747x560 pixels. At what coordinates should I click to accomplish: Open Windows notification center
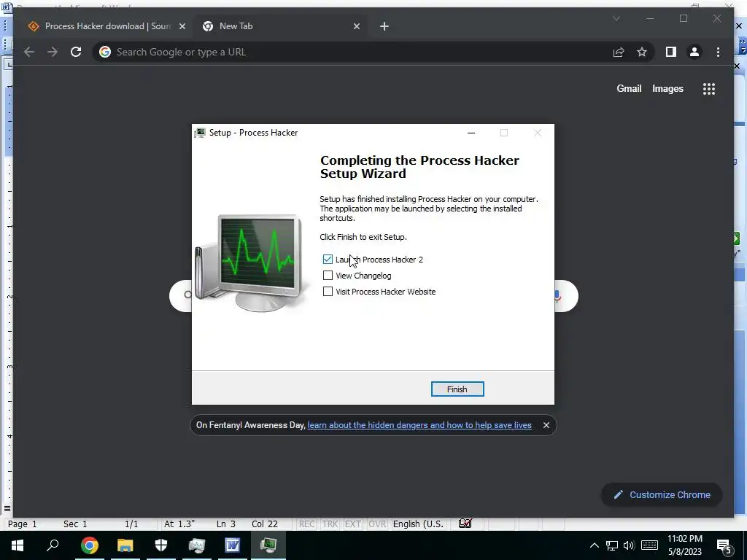725,545
